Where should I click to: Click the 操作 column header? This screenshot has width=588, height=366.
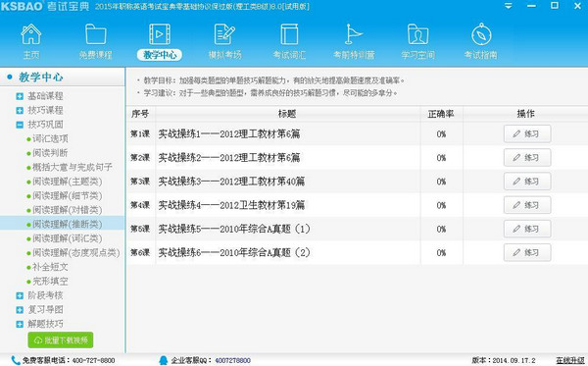tap(525, 114)
